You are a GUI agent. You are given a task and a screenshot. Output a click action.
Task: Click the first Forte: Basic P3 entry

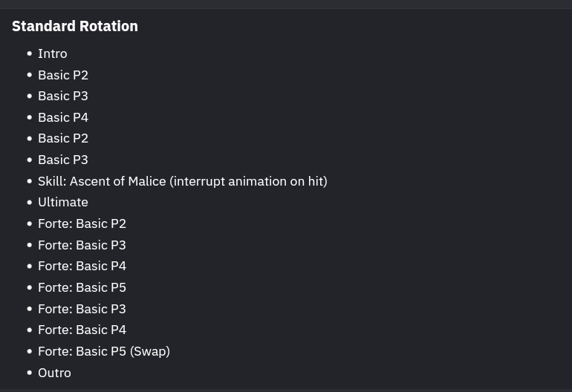(82, 245)
